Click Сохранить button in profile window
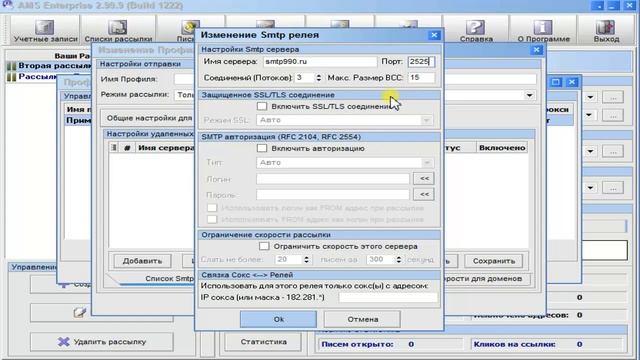Screen dimensions: 640x360 pyautogui.click(x=494, y=261)
